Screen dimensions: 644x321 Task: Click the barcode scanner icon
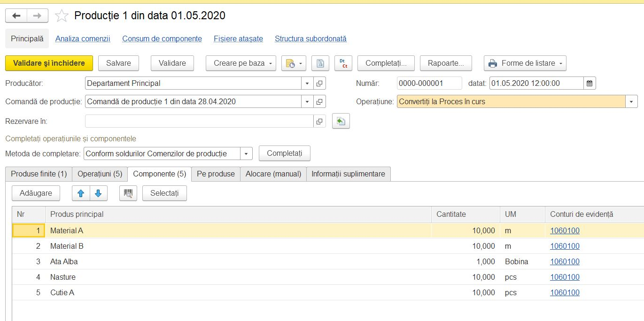click(128, 193)
